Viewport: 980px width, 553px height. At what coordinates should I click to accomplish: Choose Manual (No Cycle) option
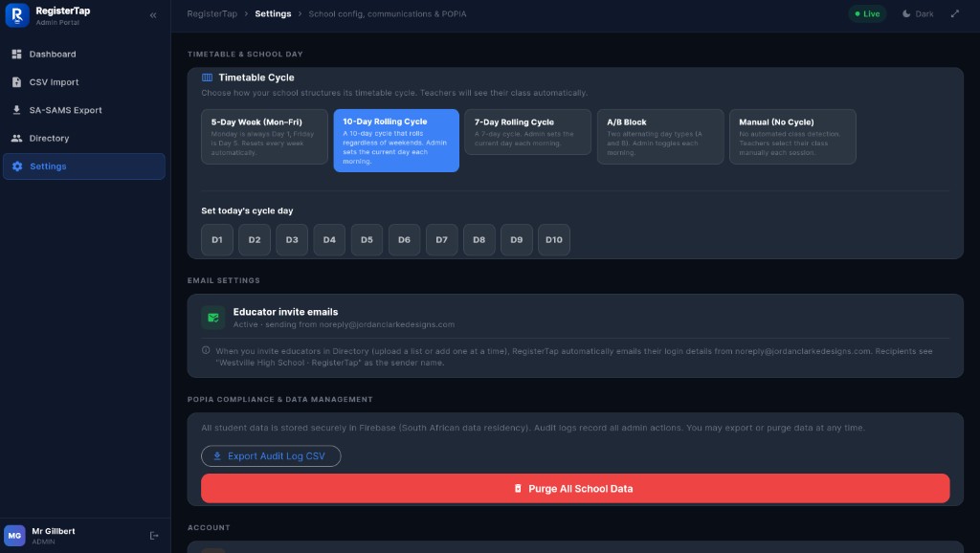792,137
